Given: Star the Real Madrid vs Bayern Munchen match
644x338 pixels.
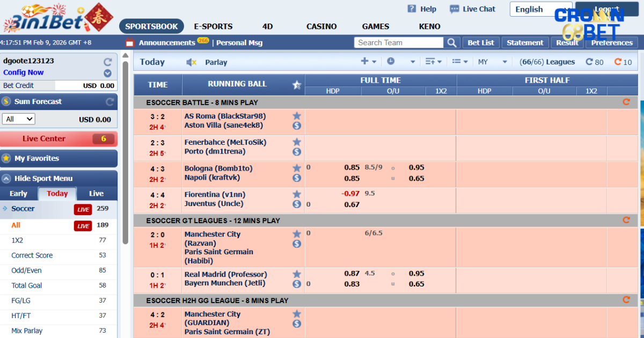Looking at the screenshot, I should point(297,274).
